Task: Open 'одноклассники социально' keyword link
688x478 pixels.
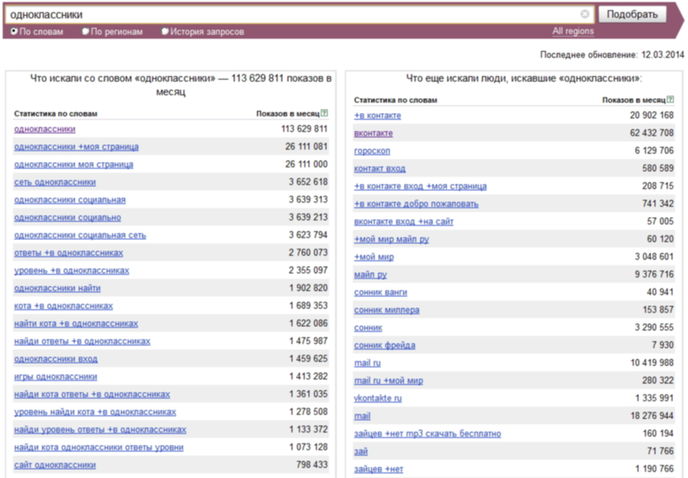Action: [x=68, y=217]
